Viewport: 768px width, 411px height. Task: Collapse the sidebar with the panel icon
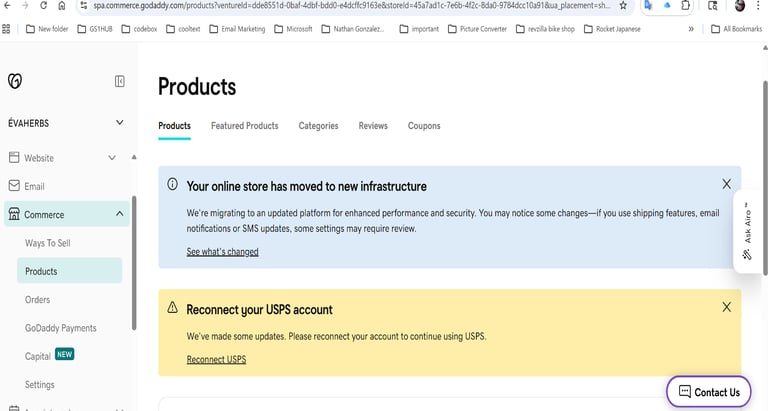120,81
